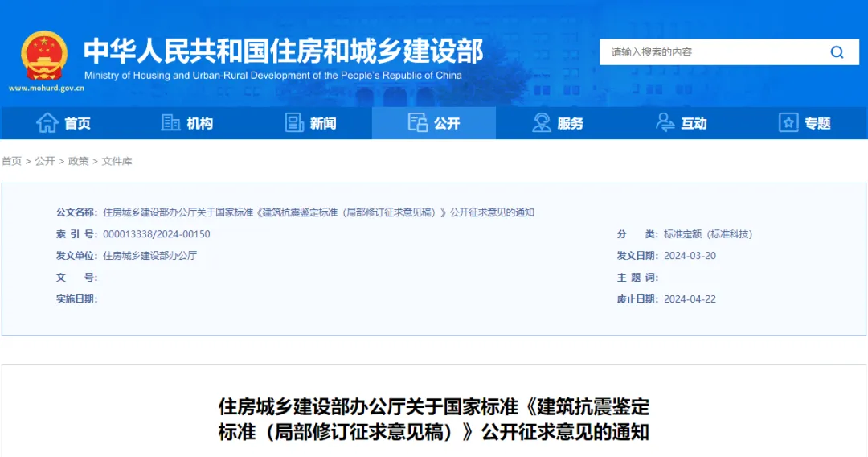The height and width of the screenshot is (457, 868).
Task: Open the 首页 navigation tab
Action: (78, 124)
